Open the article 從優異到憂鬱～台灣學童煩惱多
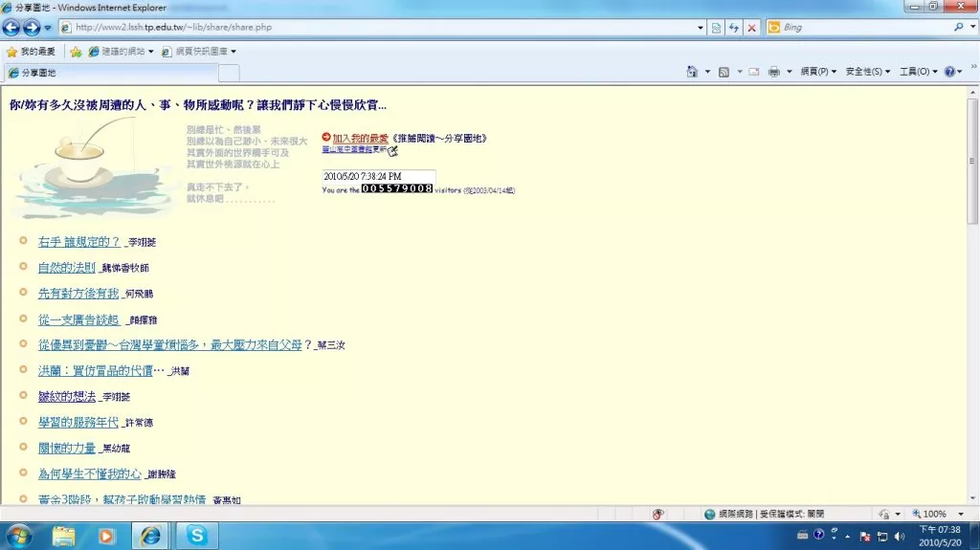The image size is (980, 550). pos(170,344)
